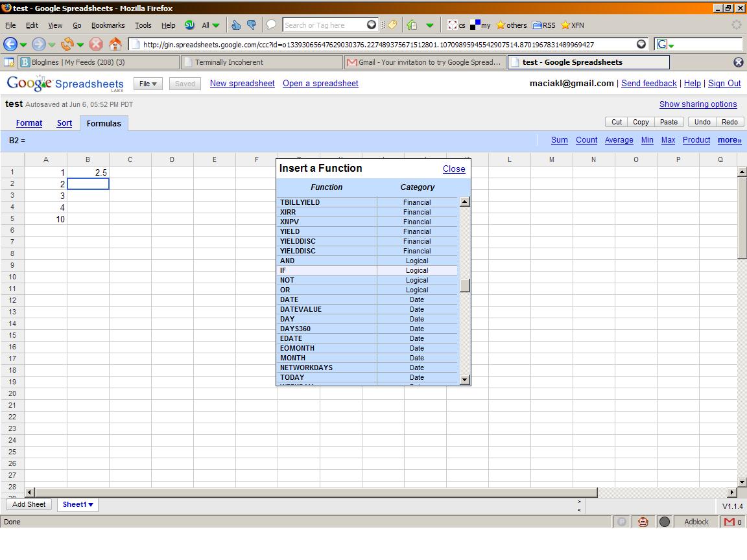Open the Reload options dropdown arrow

pyautogui.click(x=80, y=45)
